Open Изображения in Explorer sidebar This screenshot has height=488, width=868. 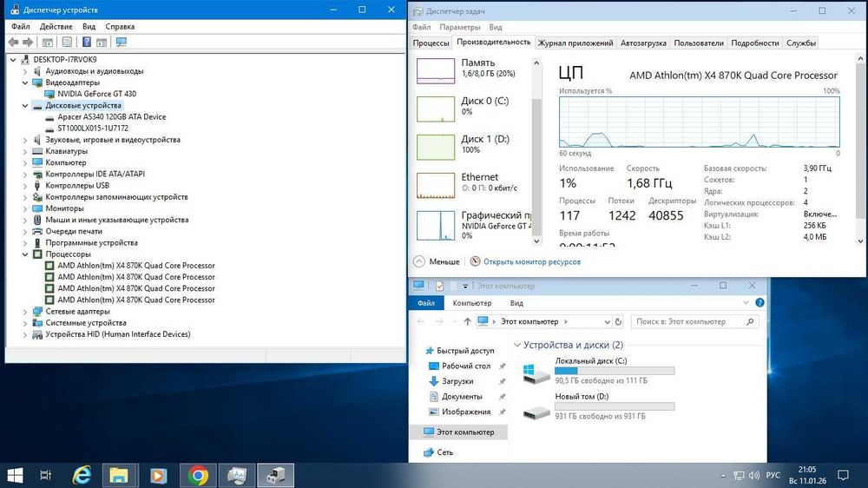(x=465, y=412)
